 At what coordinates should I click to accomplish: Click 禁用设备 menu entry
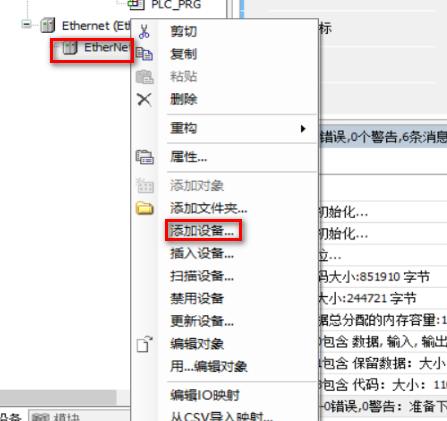(197, 298)
